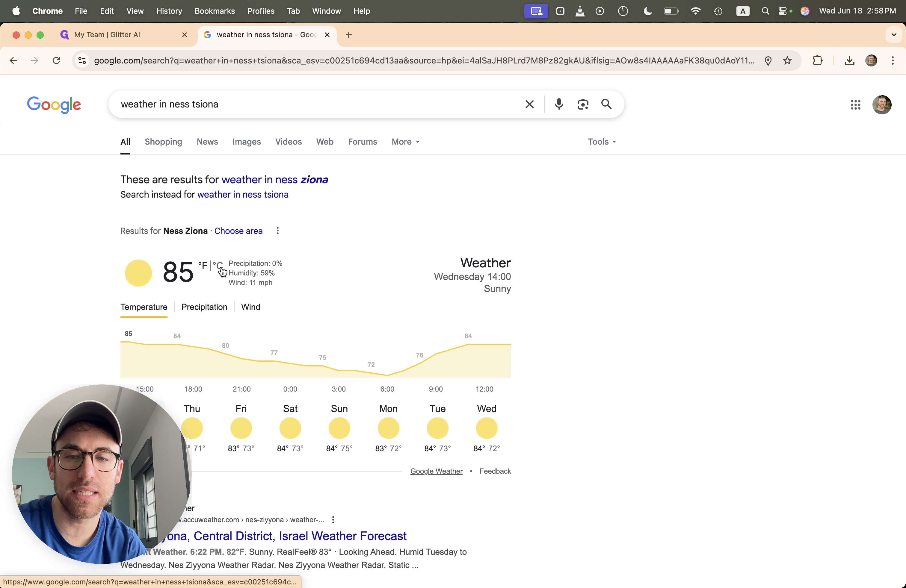Select the Videos search tab
Viewport: 906px width, 588px height.
(x=289, y=142)
